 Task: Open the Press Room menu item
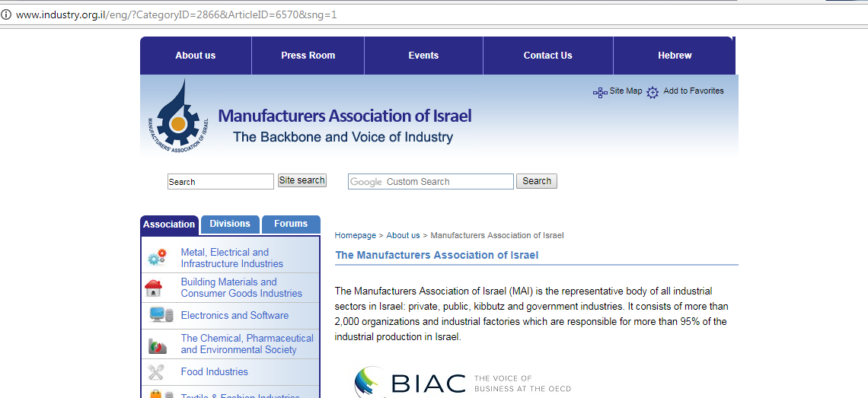click(x=308, y=56)
